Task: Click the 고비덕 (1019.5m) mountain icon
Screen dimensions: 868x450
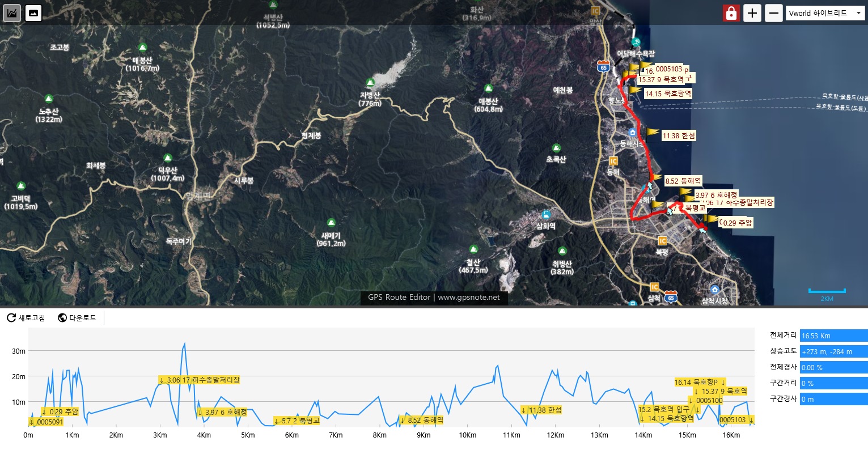Action: [21, 186]
